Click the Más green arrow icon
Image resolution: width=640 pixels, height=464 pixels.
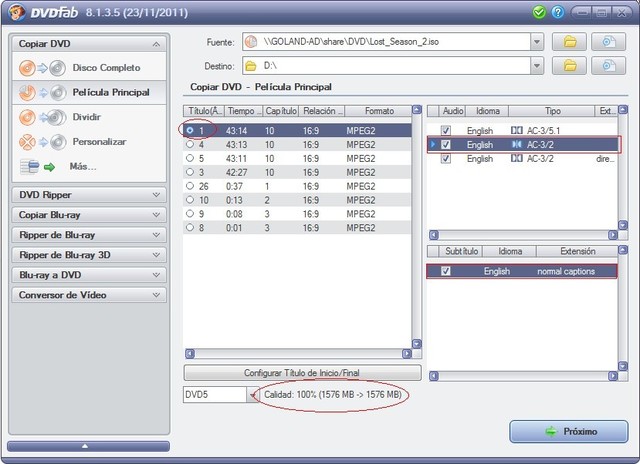pyautogui.click(x=49, y=167)
